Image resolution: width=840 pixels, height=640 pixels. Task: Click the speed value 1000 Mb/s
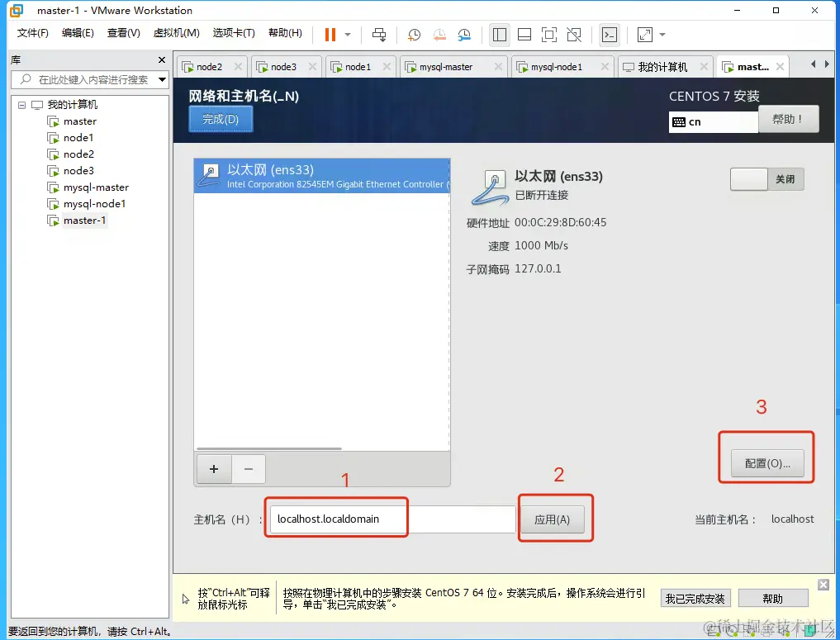pos(541,245)
